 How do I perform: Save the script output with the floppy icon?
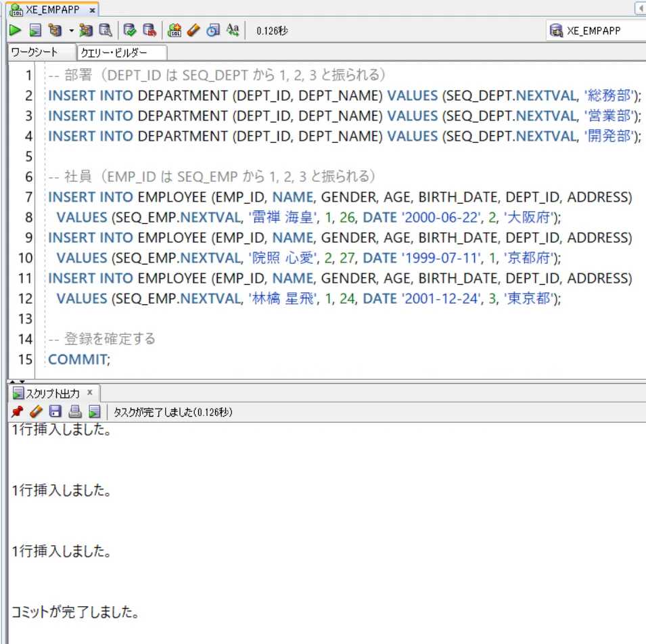[55, 411]
